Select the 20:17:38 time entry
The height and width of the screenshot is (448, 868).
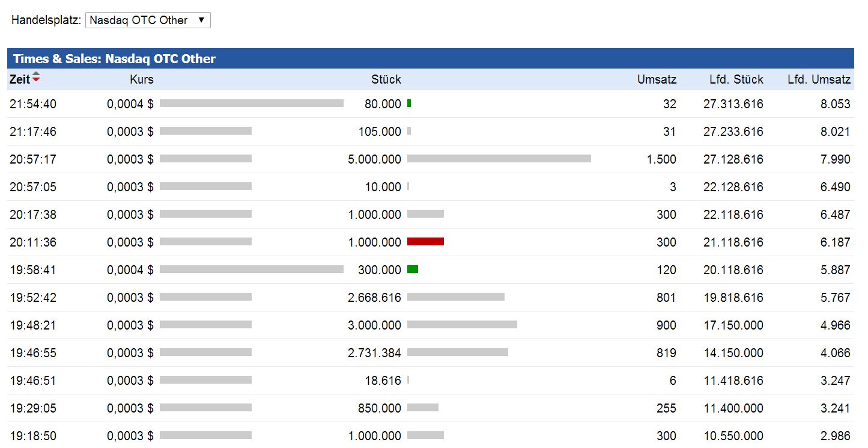(x=33, y=215)
